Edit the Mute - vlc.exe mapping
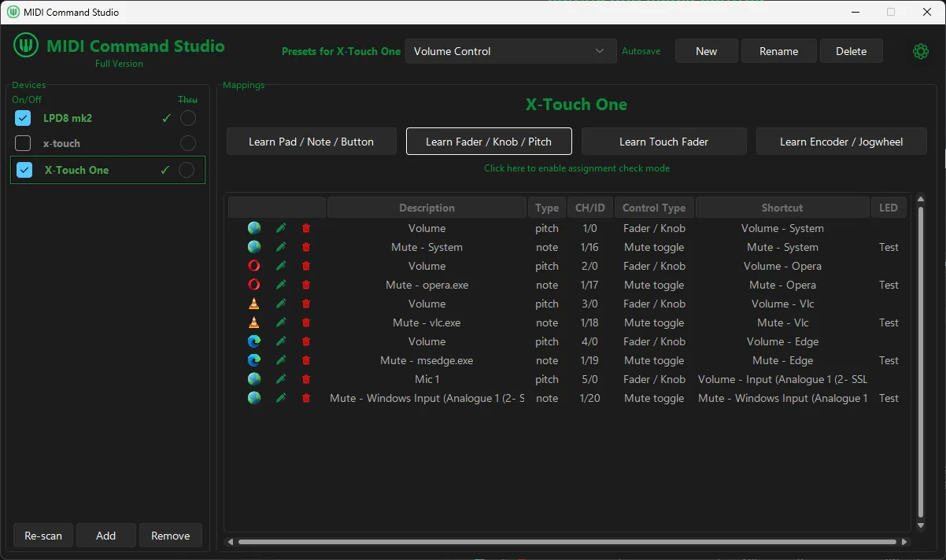Image resolution: width=946 pixels, height=560 pixels. (x=281, y=322)
